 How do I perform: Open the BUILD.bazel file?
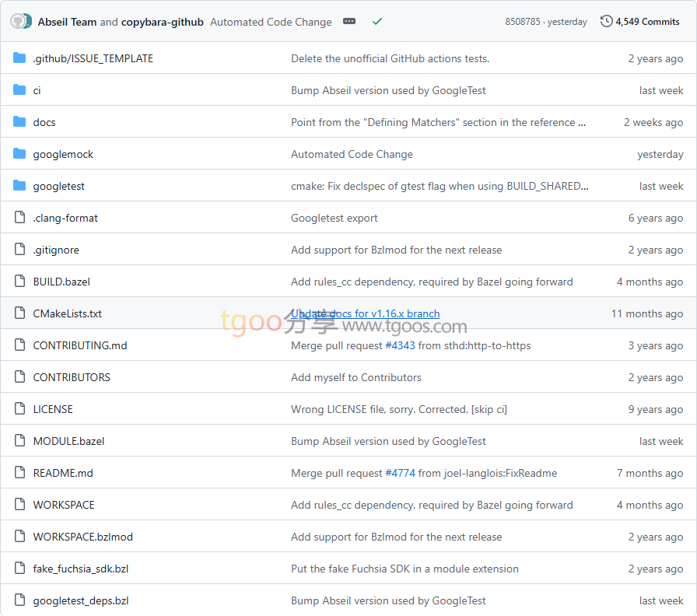click(61, 282)
